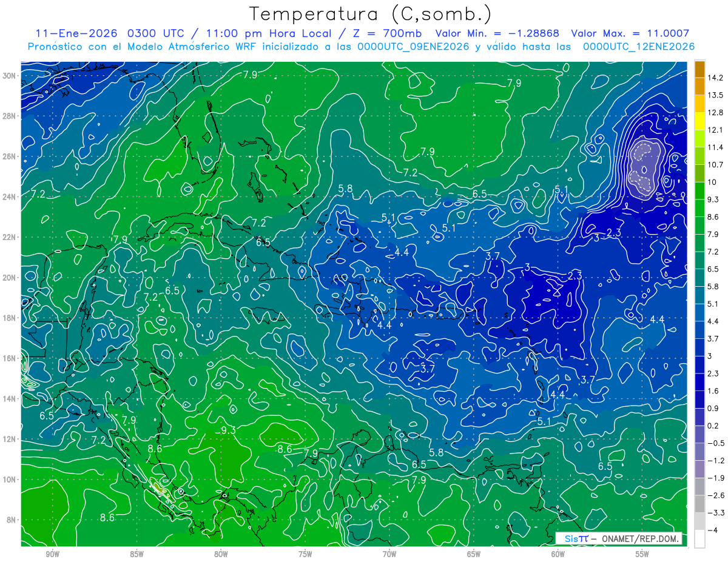The image size is (728, 562).
Task: Click the latitude axis label "28N"
Action: click(9, 116)
